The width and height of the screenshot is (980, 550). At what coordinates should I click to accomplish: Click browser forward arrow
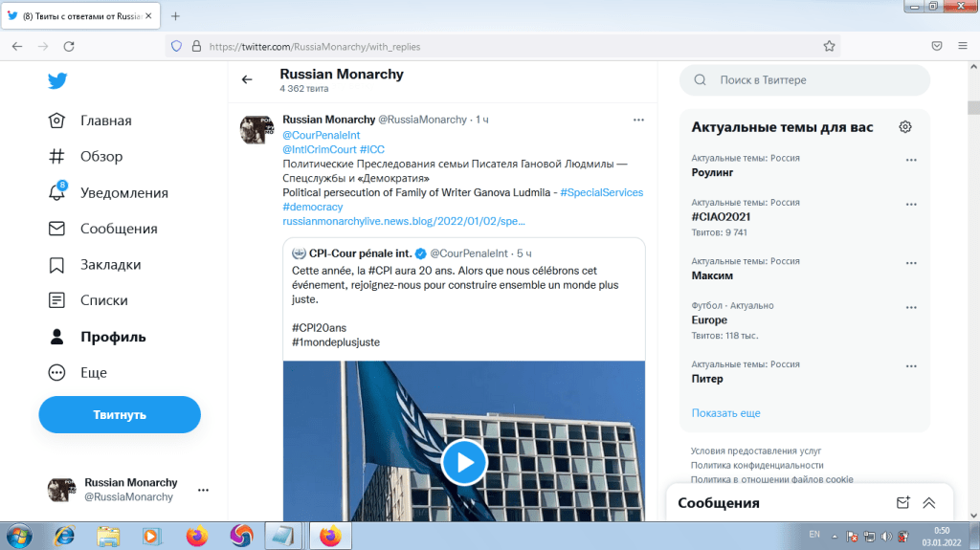click(x=43, y=46)
